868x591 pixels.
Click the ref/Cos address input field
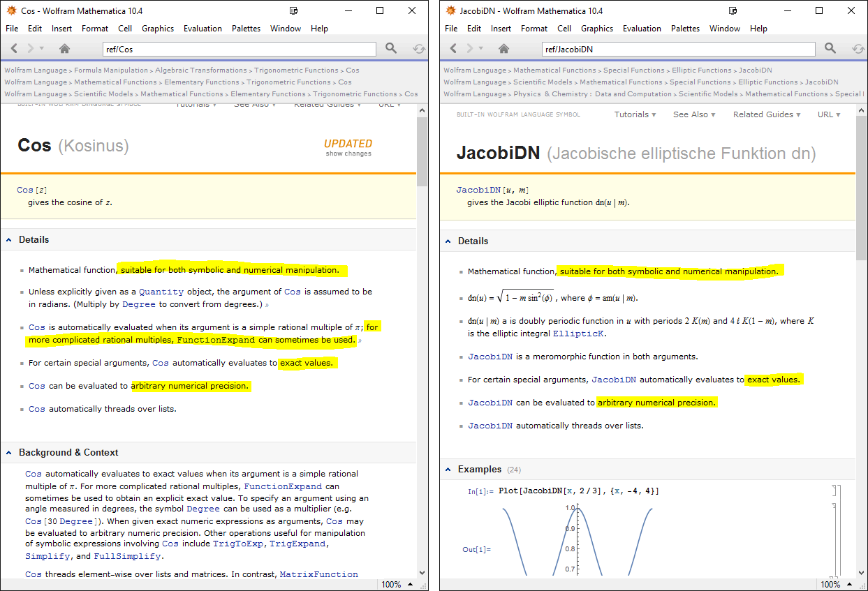point(239,49)
